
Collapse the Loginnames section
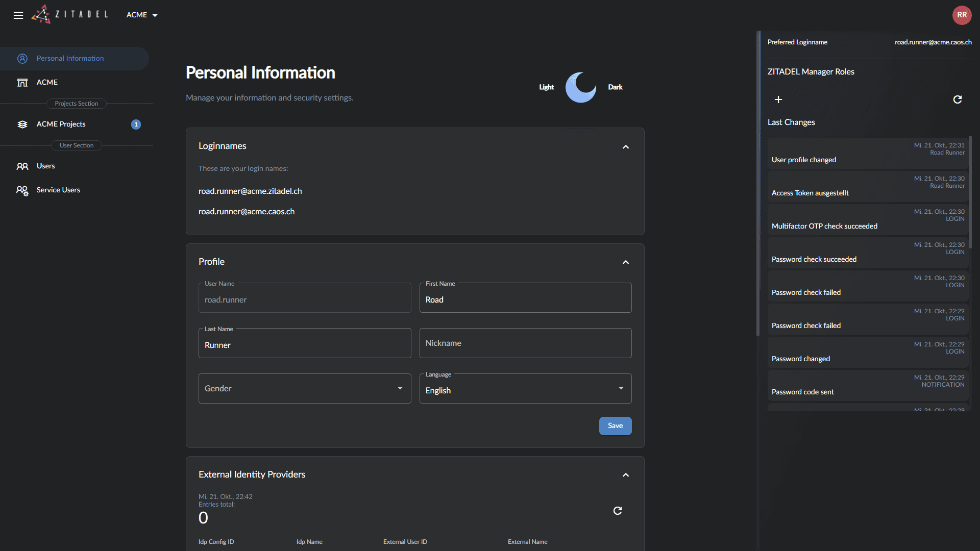(626, 147)
